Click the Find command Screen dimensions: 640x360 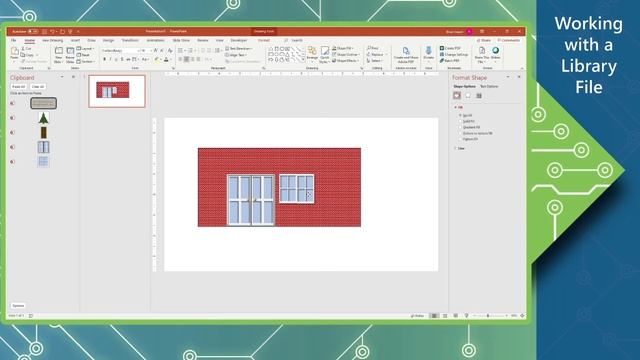(x=373, y=48)
